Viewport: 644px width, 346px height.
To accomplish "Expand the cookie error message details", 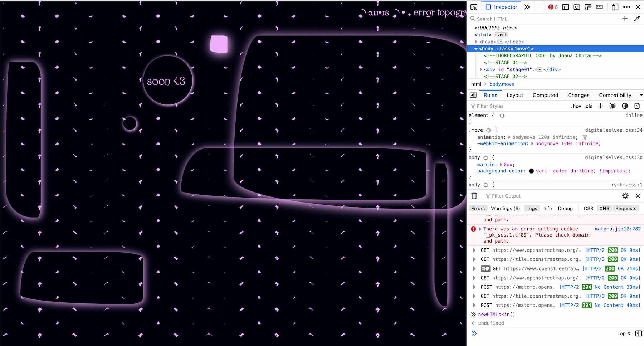I will (480, 229).
